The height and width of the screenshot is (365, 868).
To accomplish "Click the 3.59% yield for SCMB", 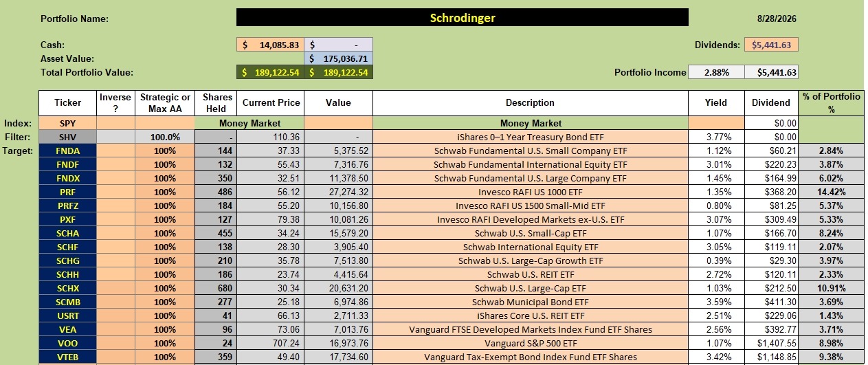I will tap(716, 302).
